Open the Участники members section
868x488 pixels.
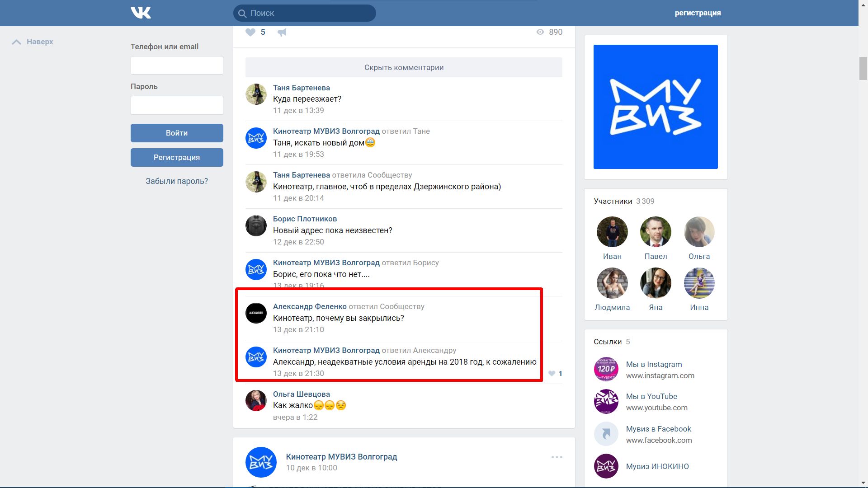coord(613,201)
